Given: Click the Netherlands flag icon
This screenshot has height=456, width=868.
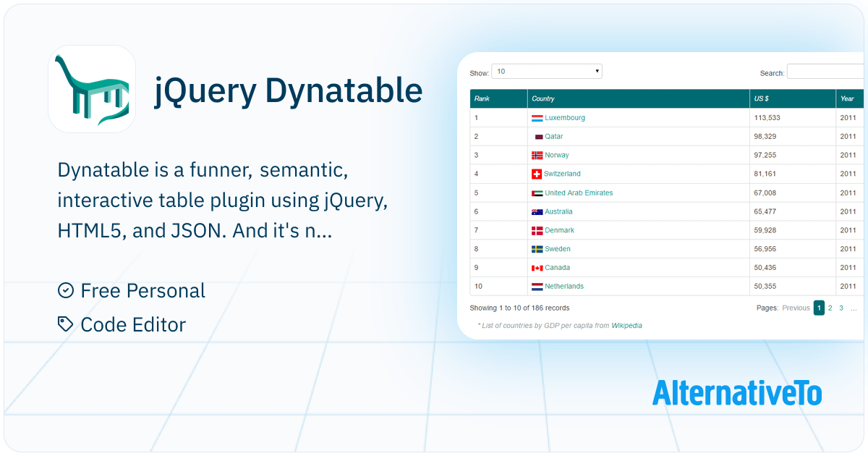Looking at the screenshot, I should 537,287.
